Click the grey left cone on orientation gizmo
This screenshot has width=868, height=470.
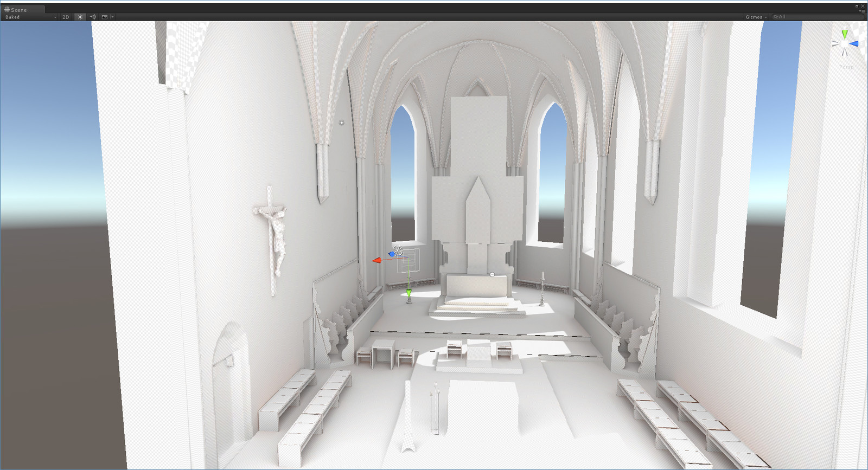[x=835, y=45]
